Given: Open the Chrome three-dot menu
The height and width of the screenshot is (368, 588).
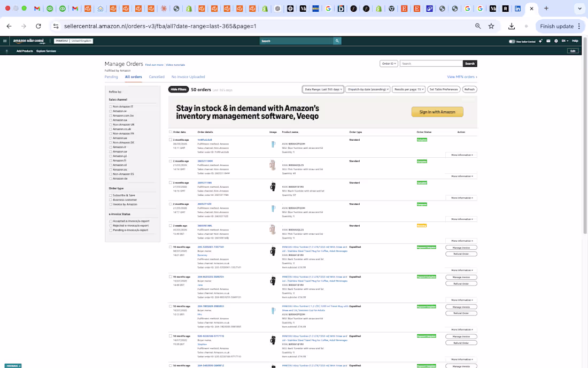Looking at the screenshot, I should pyautogui.click(x=579, y=26).
